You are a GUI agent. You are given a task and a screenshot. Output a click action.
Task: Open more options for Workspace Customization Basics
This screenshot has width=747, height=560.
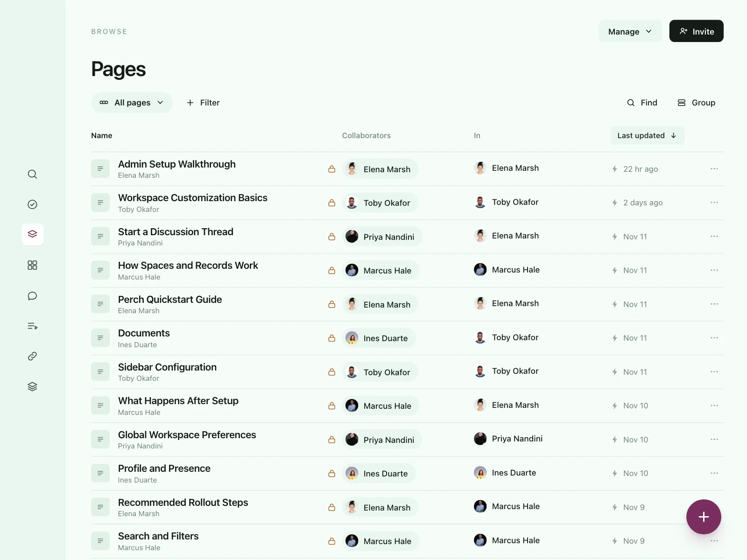point(714,203)
